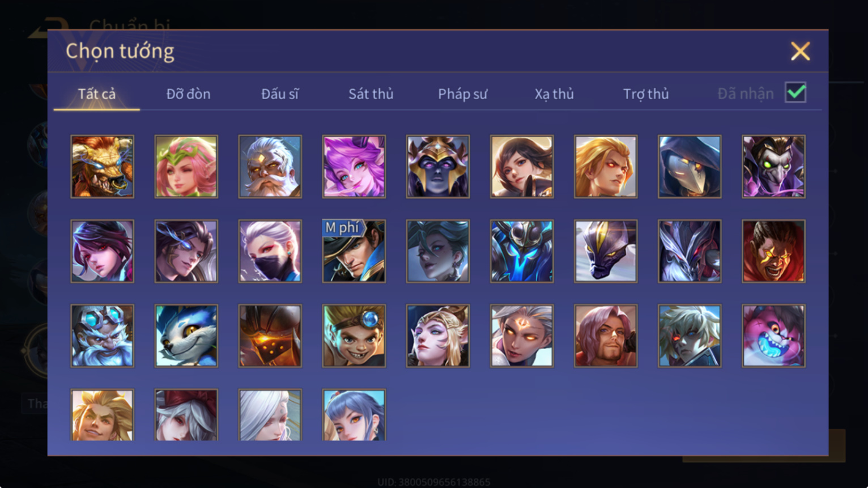Toggle the Đã nhận checkbox
Screen dimensions: 868x488
[795, 92]
